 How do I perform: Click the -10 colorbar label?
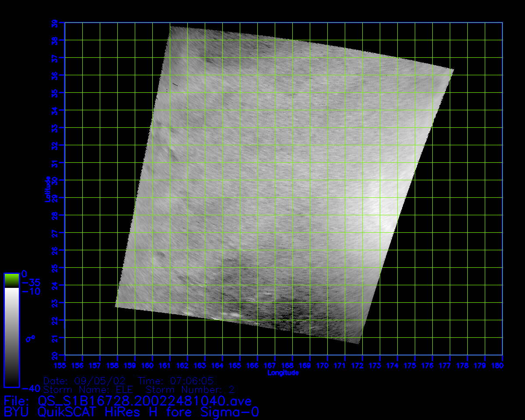[x=30, y=291]
